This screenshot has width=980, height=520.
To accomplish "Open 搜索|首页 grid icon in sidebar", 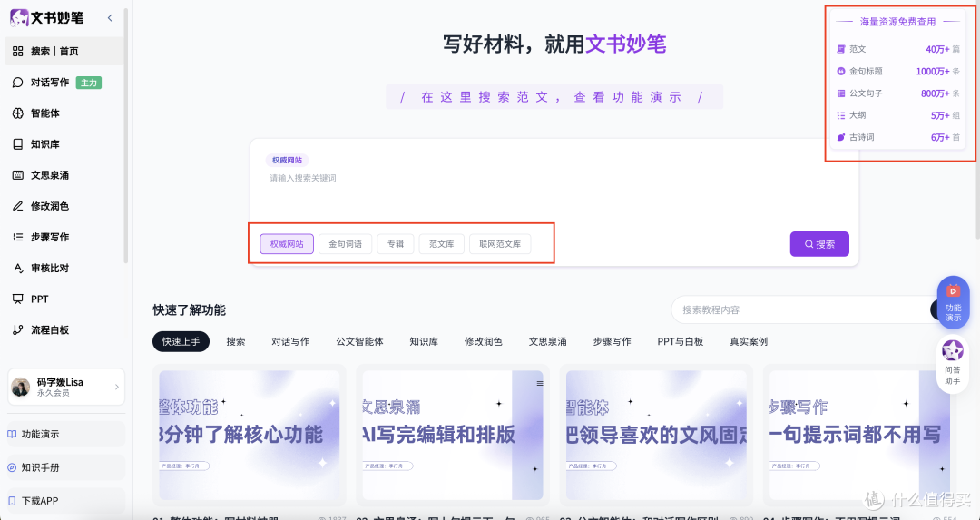I will pyautogui.click(x=17, y=51).
